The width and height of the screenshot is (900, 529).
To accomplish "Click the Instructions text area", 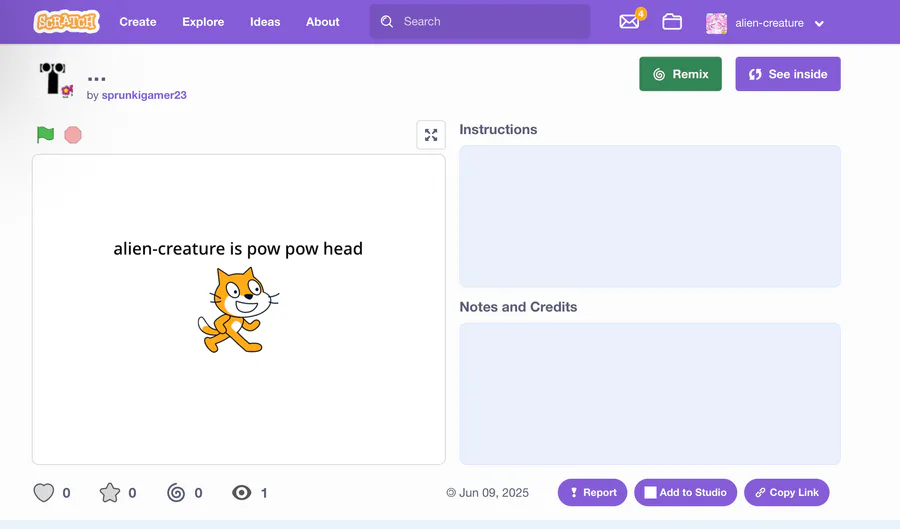I will coord(650,216).
